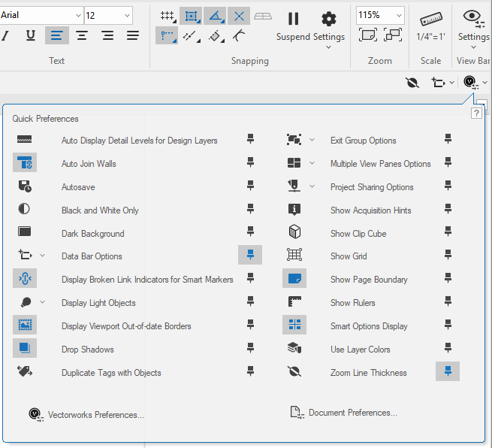
Task: Open snapping Settings gear
Action: click(x=329, y=26)
